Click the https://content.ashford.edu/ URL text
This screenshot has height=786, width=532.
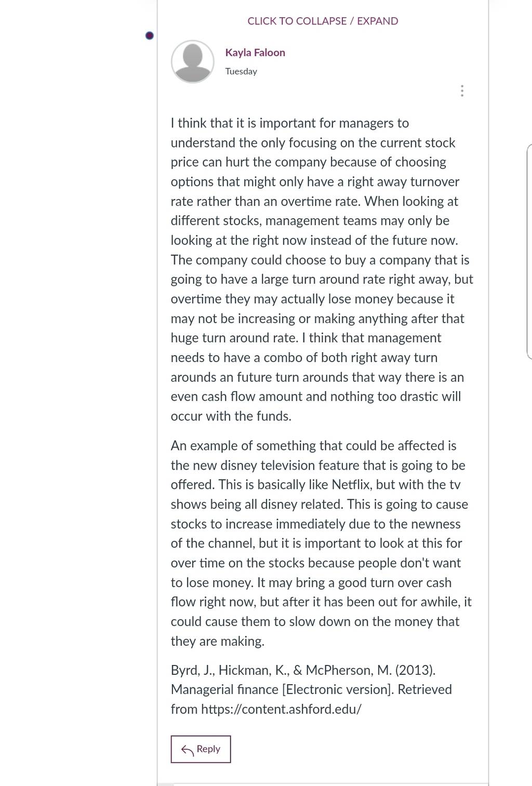click(x=281, y=709)
